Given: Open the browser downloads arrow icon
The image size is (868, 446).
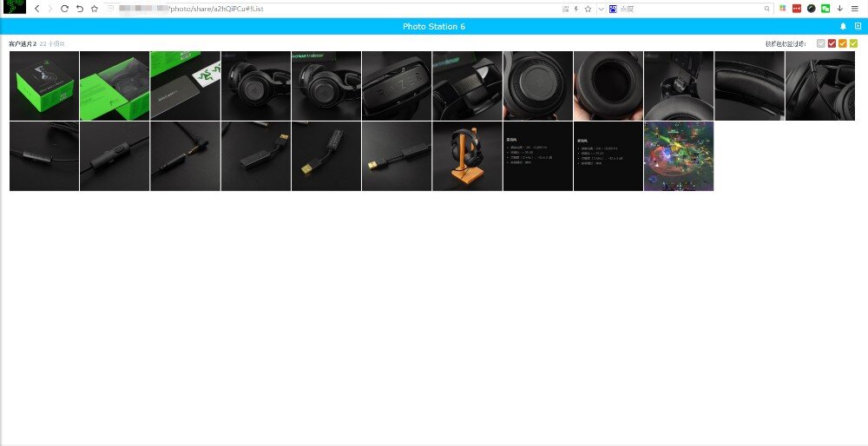Looking at the screenshot, I should point(839,9).
